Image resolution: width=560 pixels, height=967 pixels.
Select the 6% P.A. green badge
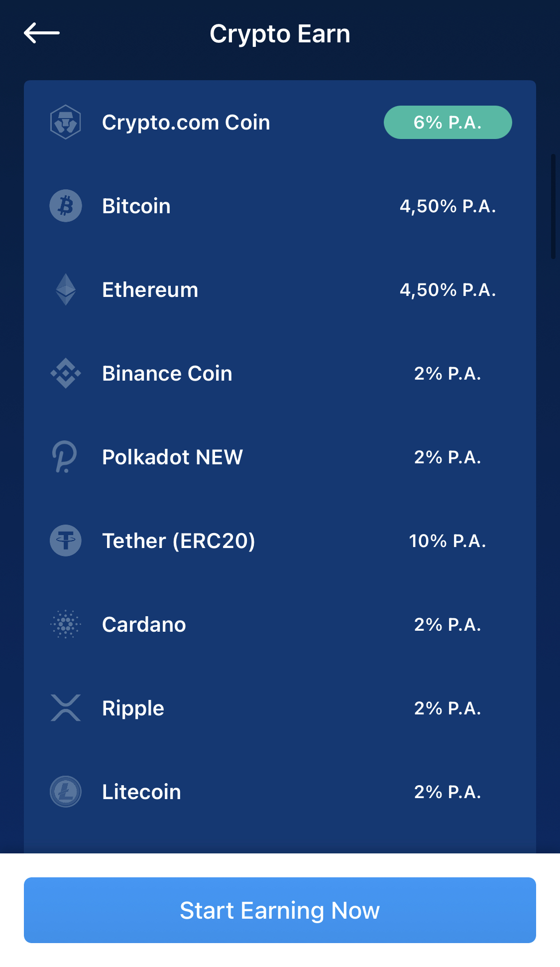click(x=448, y=122)
